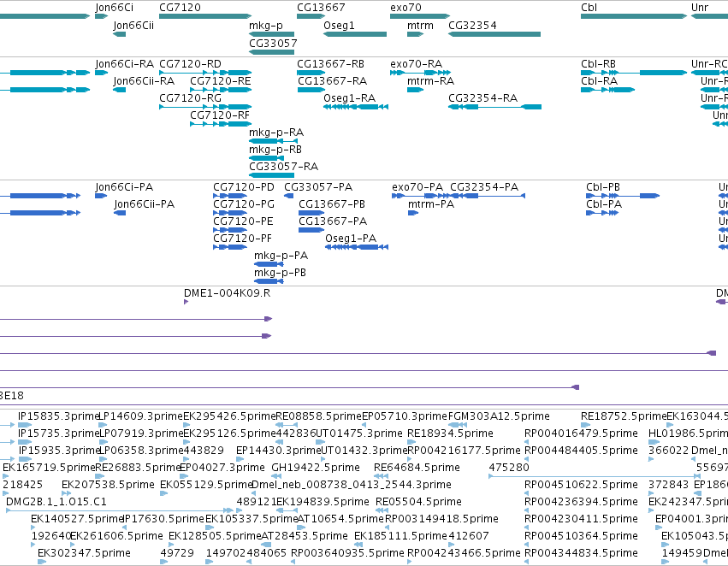Open EST label RE64684.5prime
Image resolution: width=728 pixels, height=566 pixels.
(x=417, y=468)
